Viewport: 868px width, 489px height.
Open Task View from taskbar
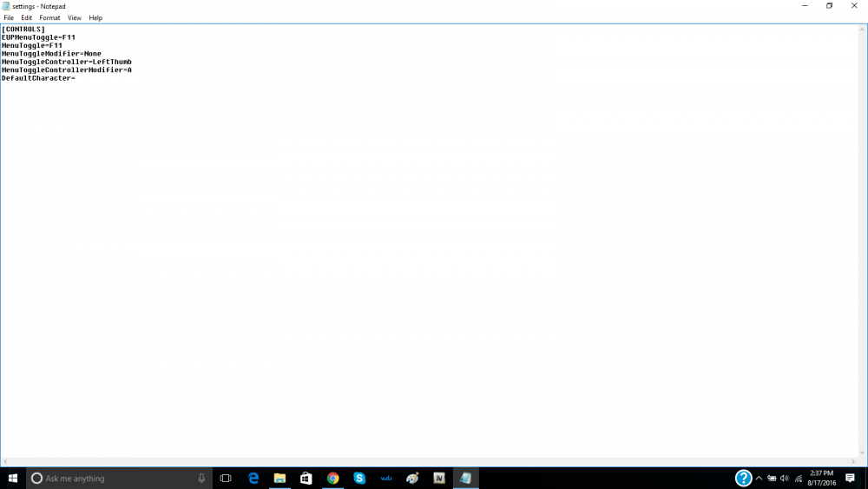pos(226,478)
